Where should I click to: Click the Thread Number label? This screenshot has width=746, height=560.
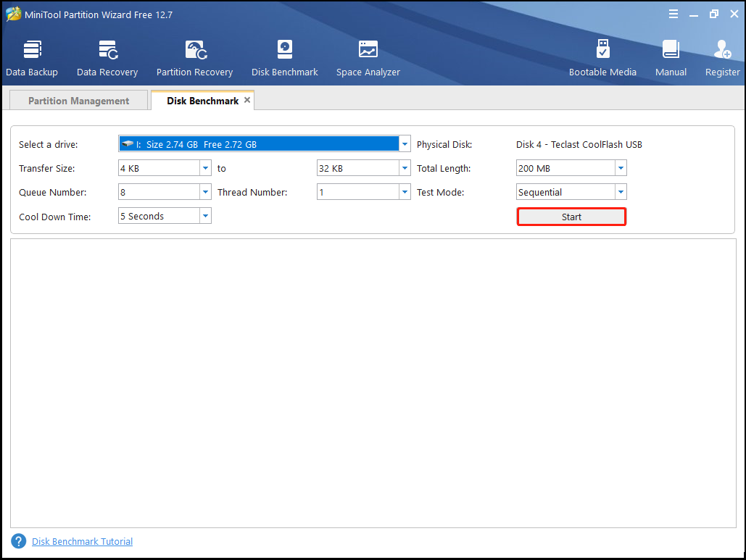(x=252, y=193)
